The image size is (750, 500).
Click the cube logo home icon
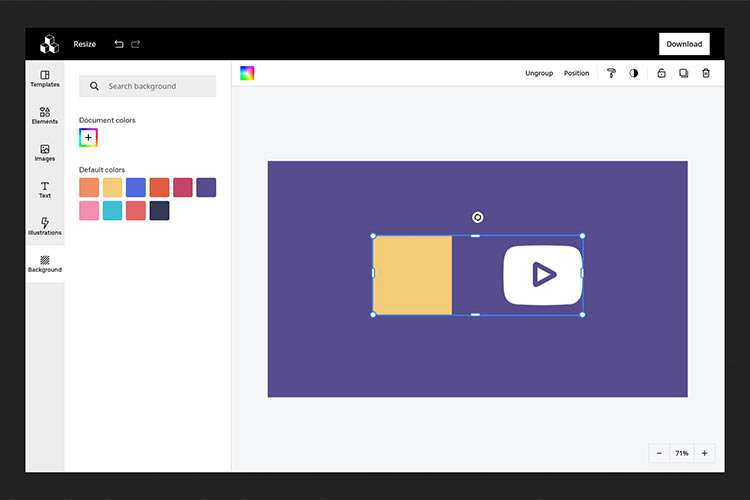click(49, 44)
